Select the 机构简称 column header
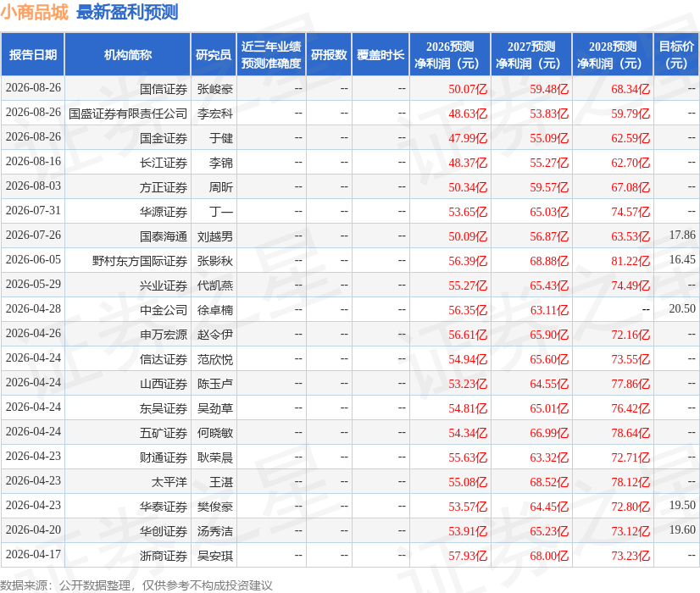700x593 pixels. (128, 54)
